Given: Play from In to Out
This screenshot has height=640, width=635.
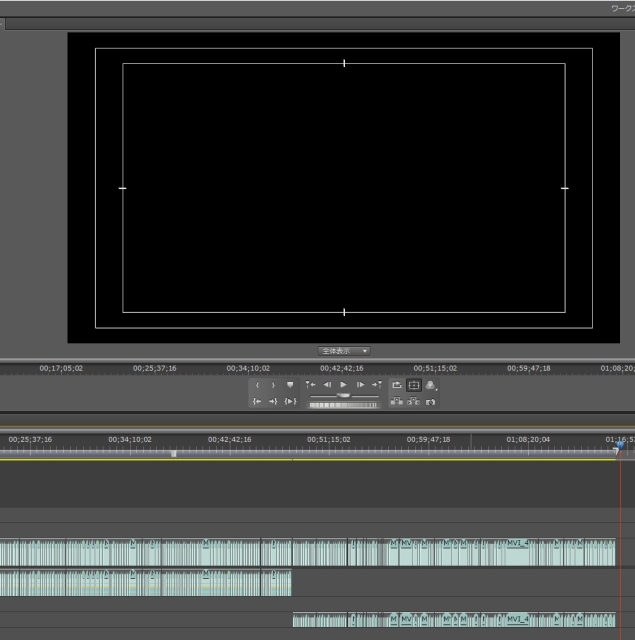Looking at the screenshot, I should coord(290,402).
